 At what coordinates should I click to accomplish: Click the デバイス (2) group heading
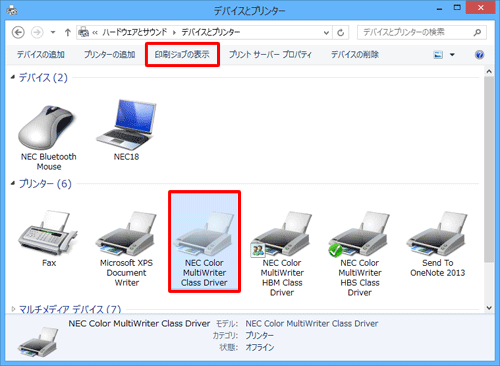(43, 78)
